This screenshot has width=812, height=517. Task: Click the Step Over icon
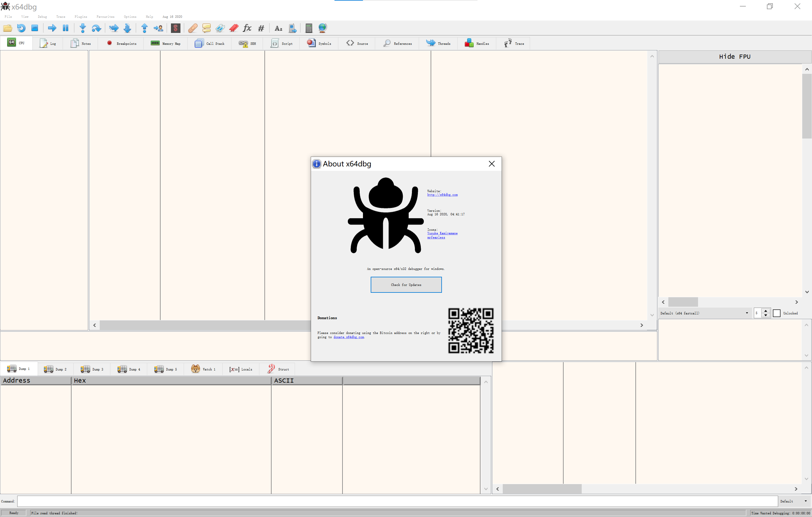[x=96, y=28]
